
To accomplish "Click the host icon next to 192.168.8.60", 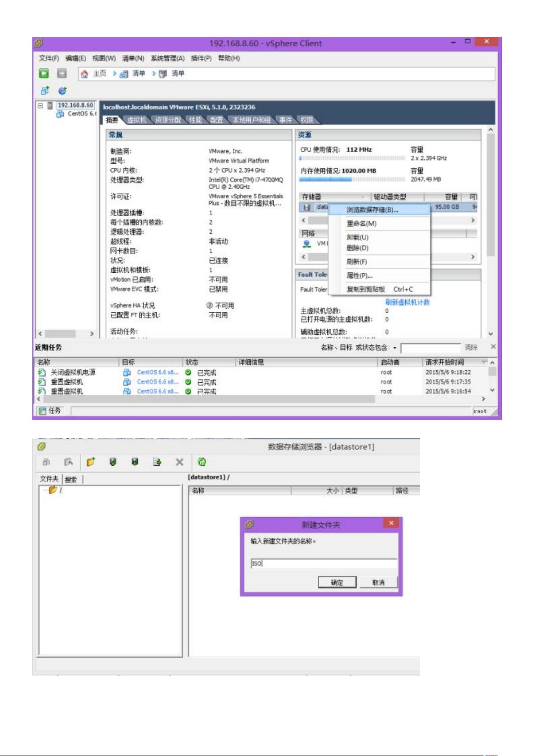I will (x=50, y=105).
